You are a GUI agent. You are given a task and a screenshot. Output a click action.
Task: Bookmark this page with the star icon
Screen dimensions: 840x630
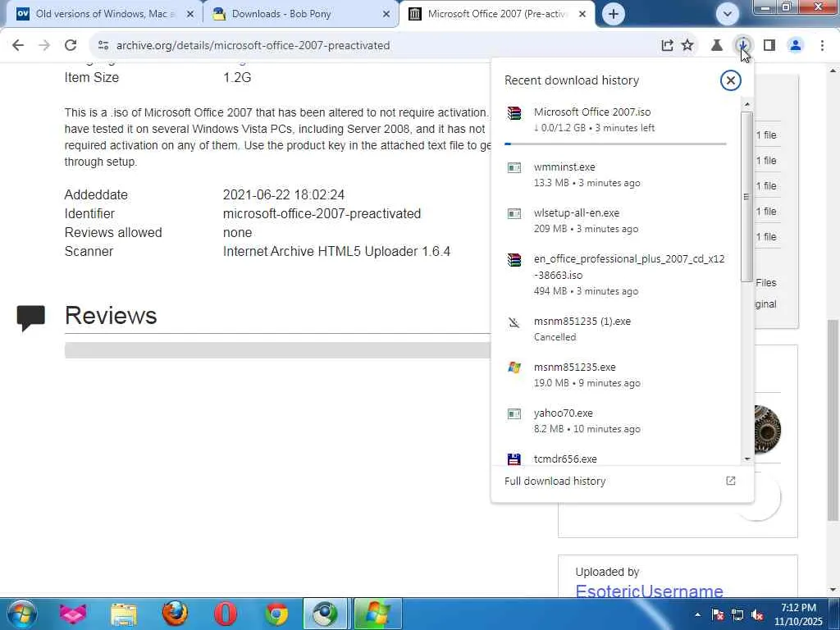point(687,46)
